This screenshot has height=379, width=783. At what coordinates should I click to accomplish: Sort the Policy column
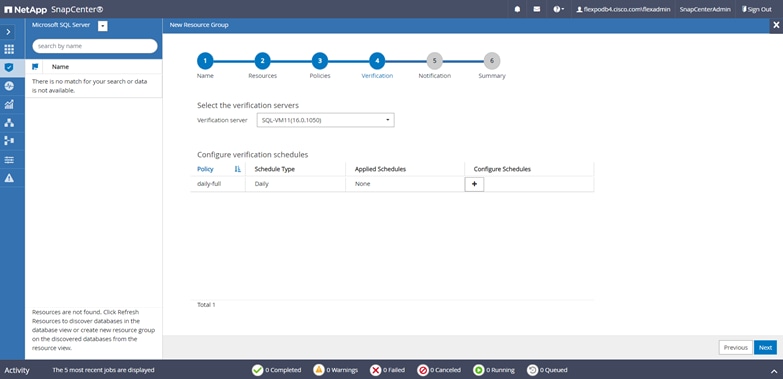(x=238, y=169)
